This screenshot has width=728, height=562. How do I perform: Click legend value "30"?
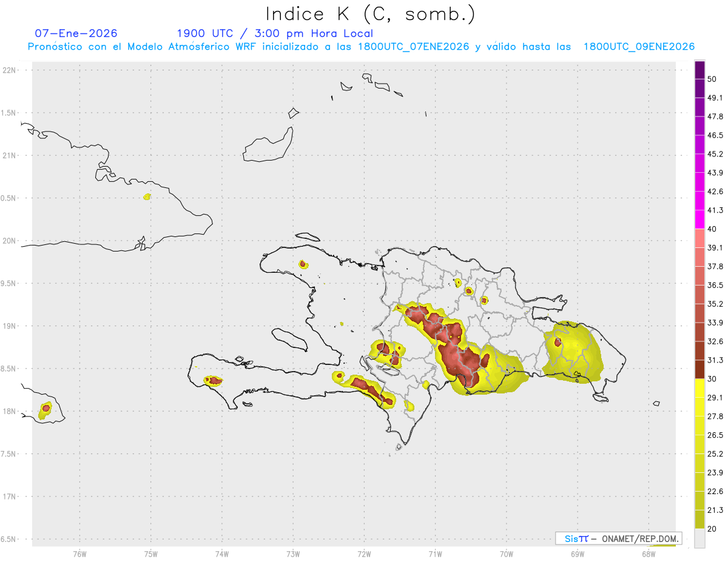pyautogui.click(x=713, y=380)
